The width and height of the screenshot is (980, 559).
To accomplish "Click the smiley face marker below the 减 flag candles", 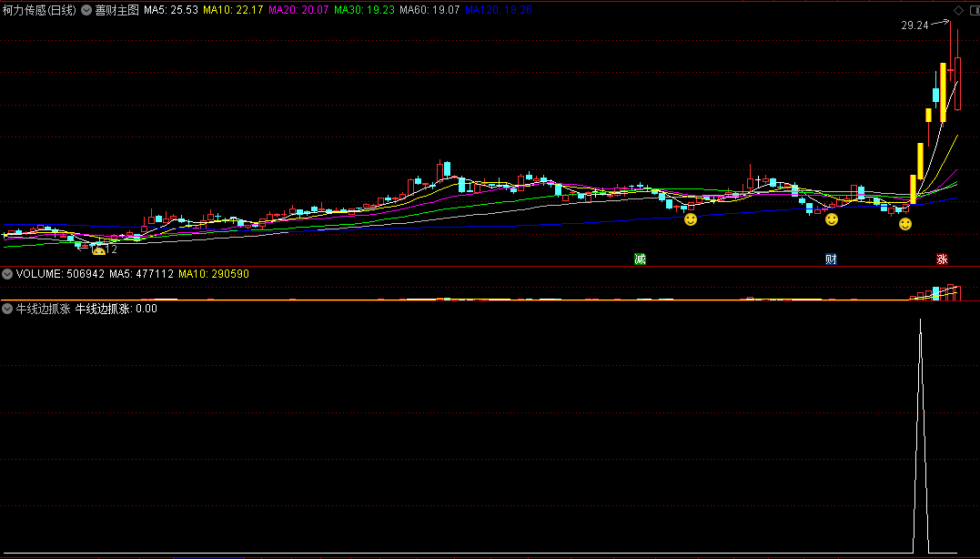I will click(x=691, y=219).
